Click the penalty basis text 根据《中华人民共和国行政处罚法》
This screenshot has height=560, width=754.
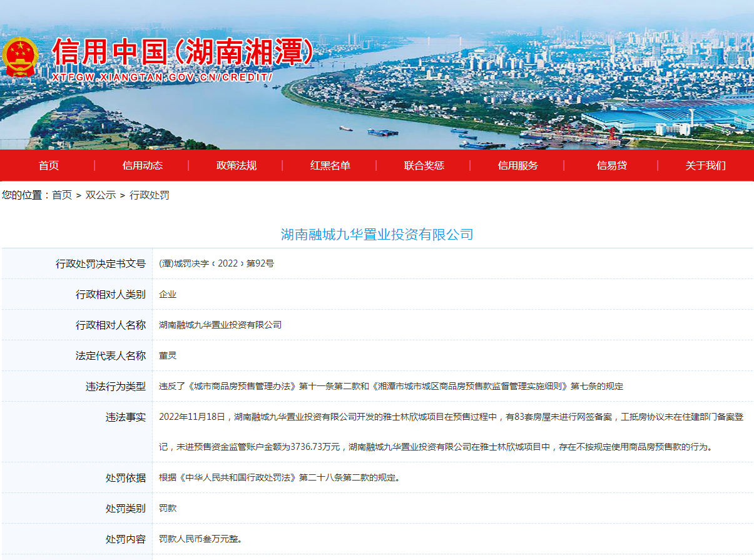[x=279, y=477]
